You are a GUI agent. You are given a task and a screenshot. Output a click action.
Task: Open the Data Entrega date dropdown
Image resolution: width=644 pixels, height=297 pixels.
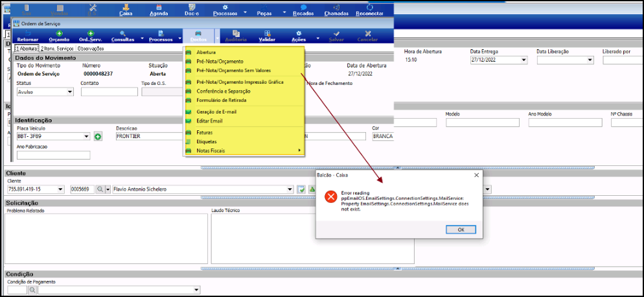click(x=523, y=60)
